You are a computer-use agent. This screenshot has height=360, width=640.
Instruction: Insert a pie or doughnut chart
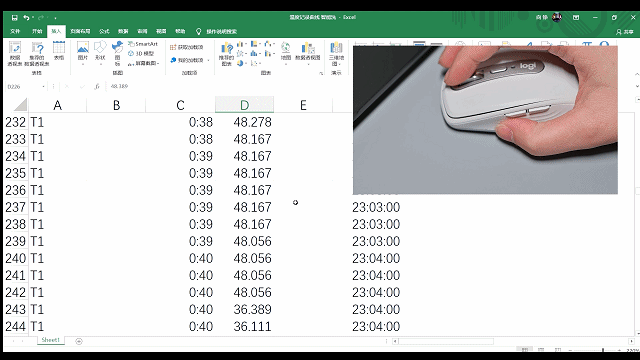pos(241,63)
